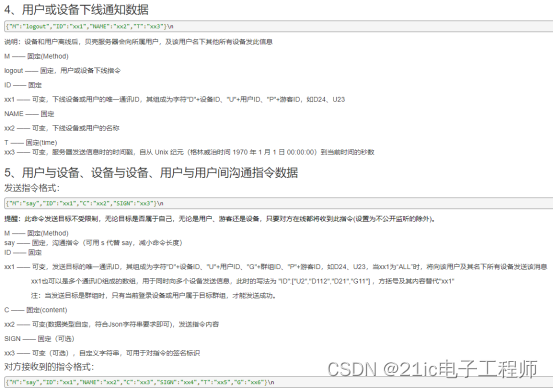The width and height of the screenshot is (553, 388).
Task: Click the '对方接收到的指令格式:' subheading
Action: point(49,367)
